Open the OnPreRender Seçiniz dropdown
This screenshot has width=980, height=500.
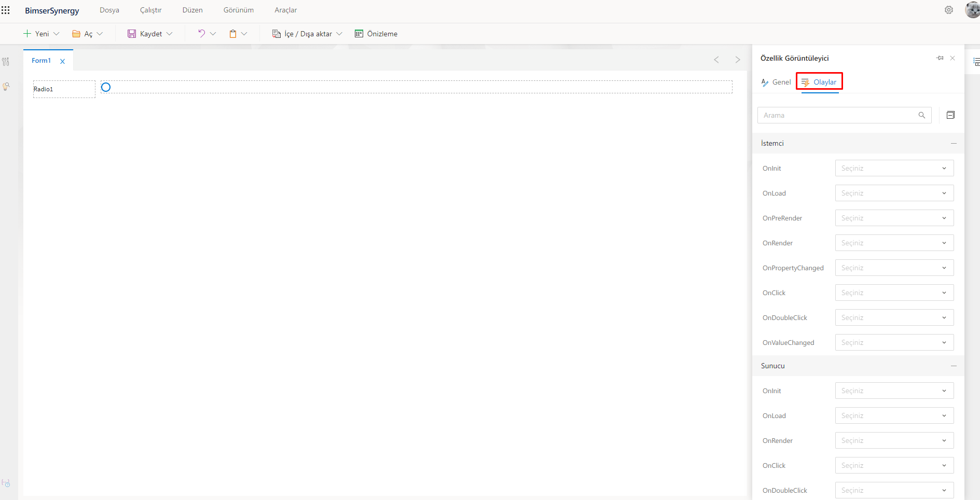tap(894, 218)
